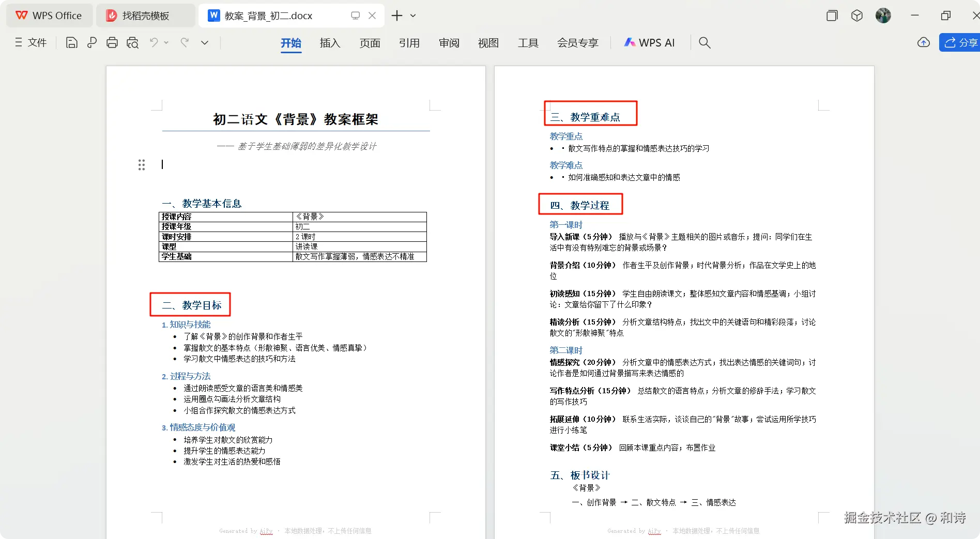Open the 文件 hamburger menu

pyautogui.click(x=30, y=42)
